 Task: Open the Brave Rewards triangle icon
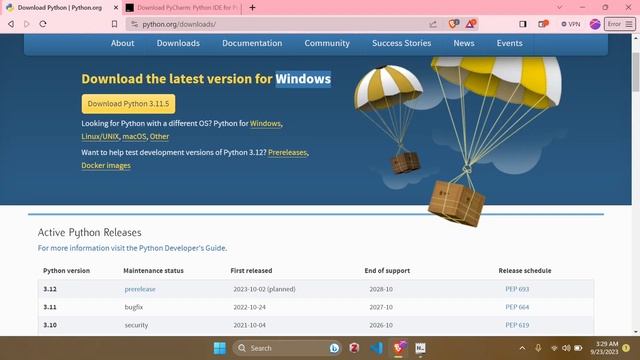(x=471, y=24)
